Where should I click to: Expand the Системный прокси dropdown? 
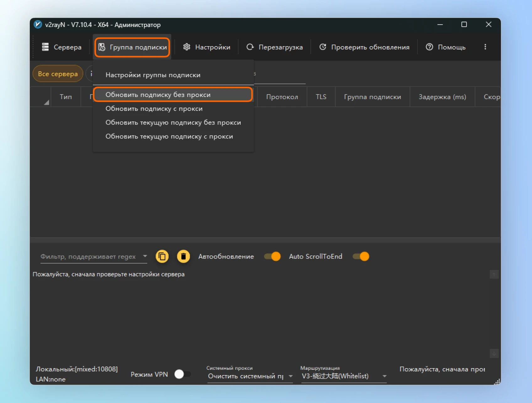(290, 376)
